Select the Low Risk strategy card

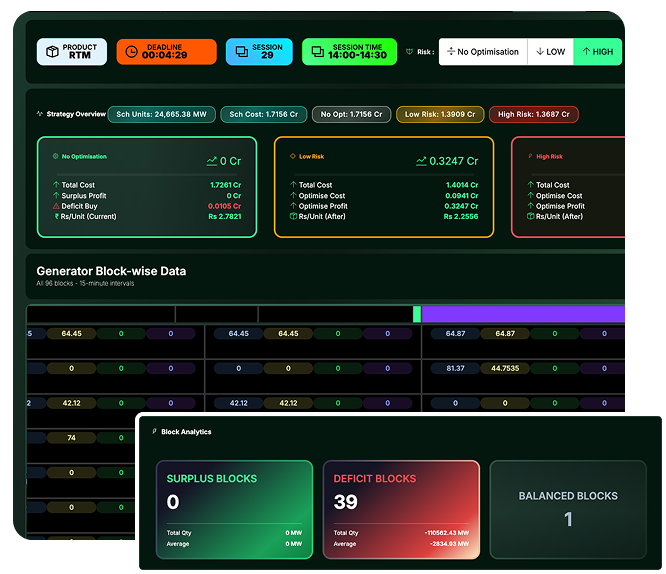click(x=384, y=187)
